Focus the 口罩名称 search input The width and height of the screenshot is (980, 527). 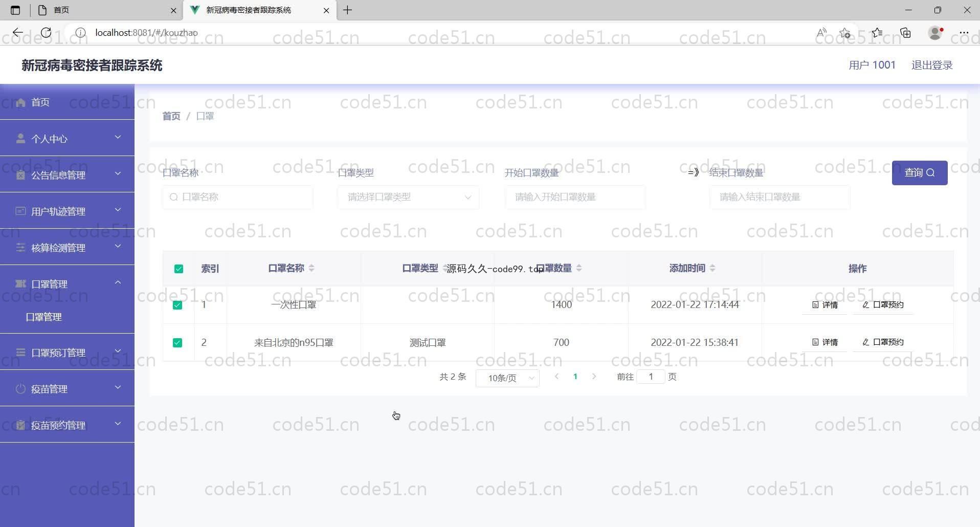tap(238, 197)
